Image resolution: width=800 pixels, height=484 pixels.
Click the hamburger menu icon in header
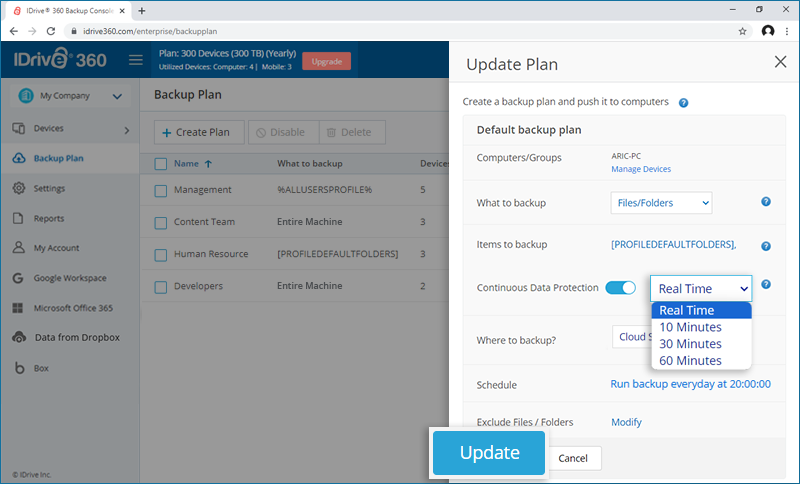click(135, 60)
